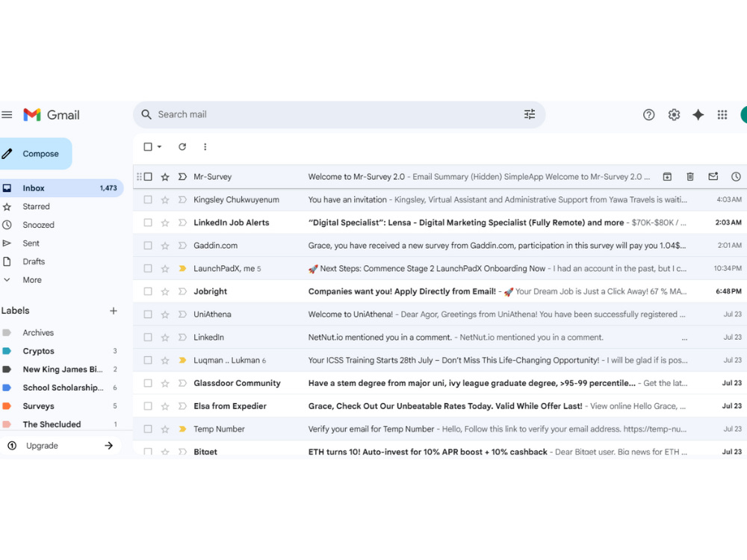Open the Surveys label
747x560 pixels.
pos(39,406)
